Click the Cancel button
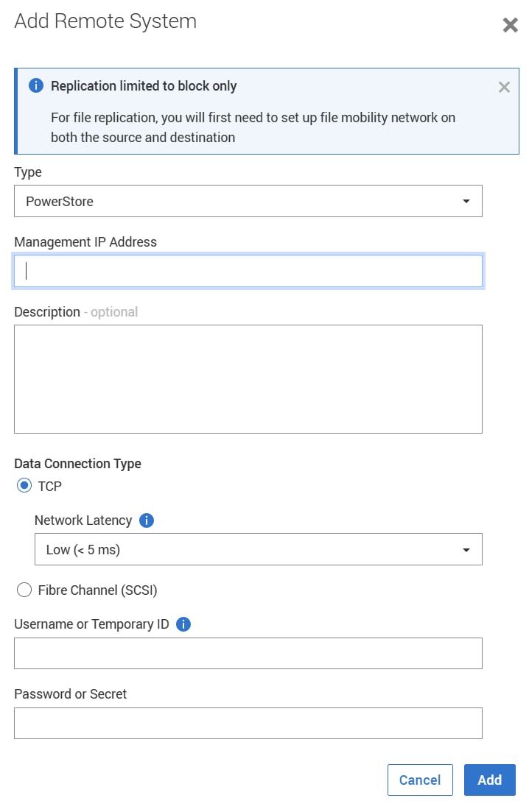The width and height of the screenshot is (529, 812). [x=420, y=780]
